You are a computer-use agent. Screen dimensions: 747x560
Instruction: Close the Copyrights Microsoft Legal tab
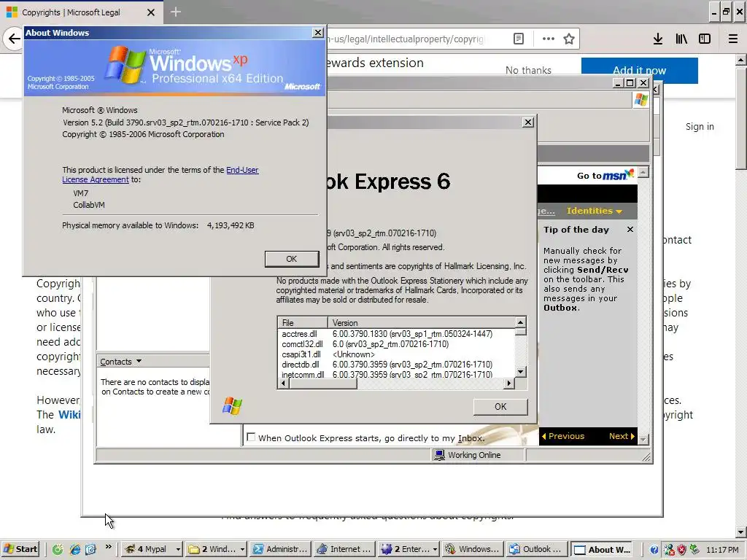[151, 12]
